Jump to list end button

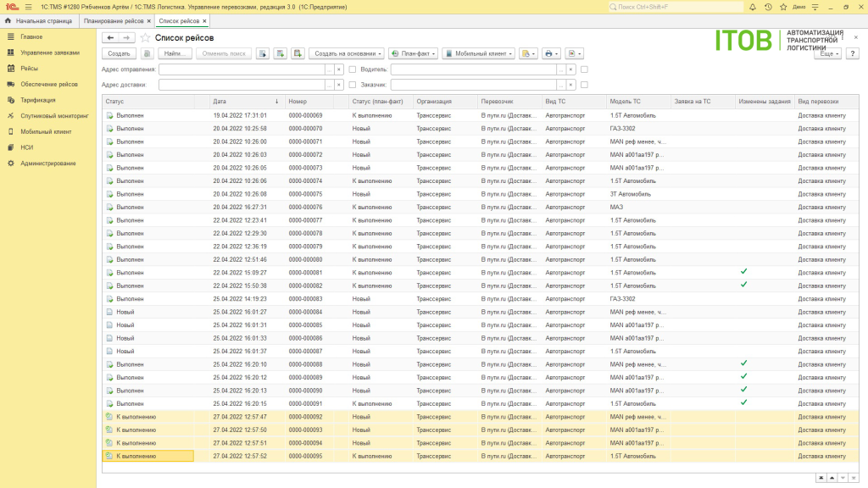854,478
